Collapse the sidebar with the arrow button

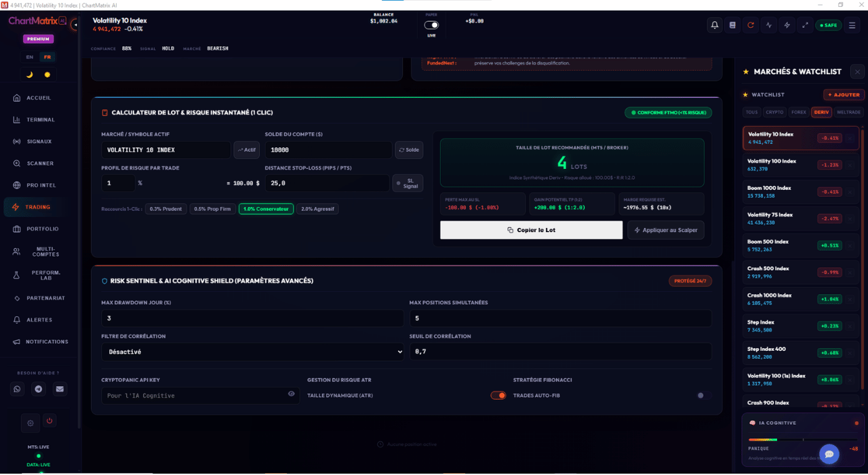(75, 25)
